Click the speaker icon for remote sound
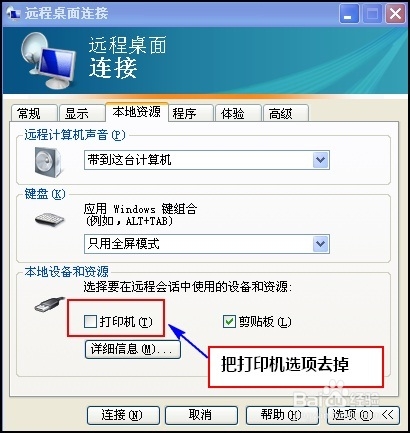 click(x=49, y=162)
